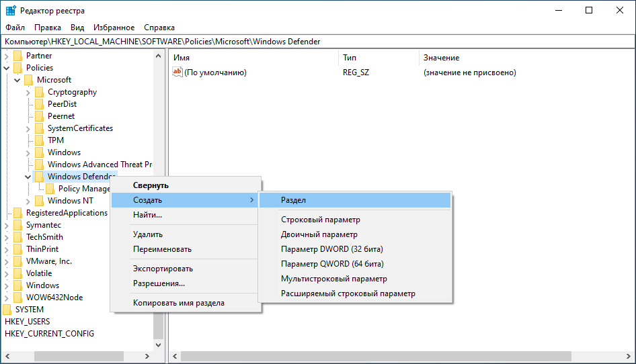This screenshot has height=364, width=636.
Task: Choose Строковый параметр in submenu
Action: pos(355,220)
